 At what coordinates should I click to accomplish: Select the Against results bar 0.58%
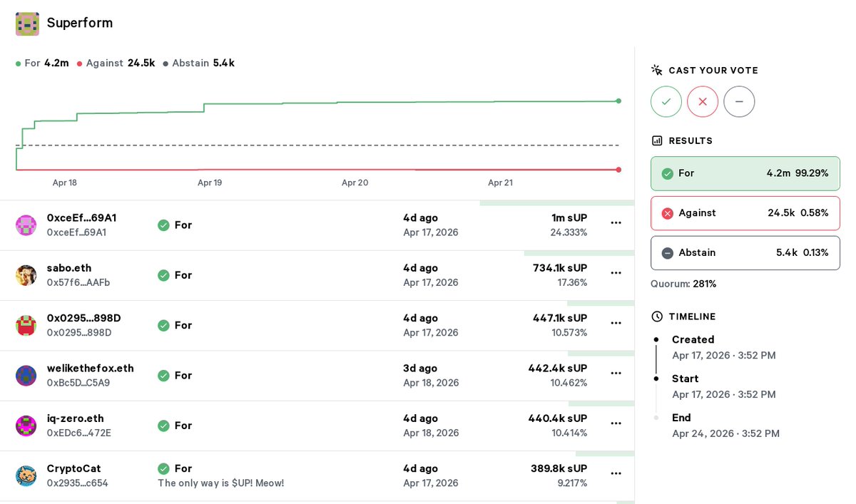point(745,213)
